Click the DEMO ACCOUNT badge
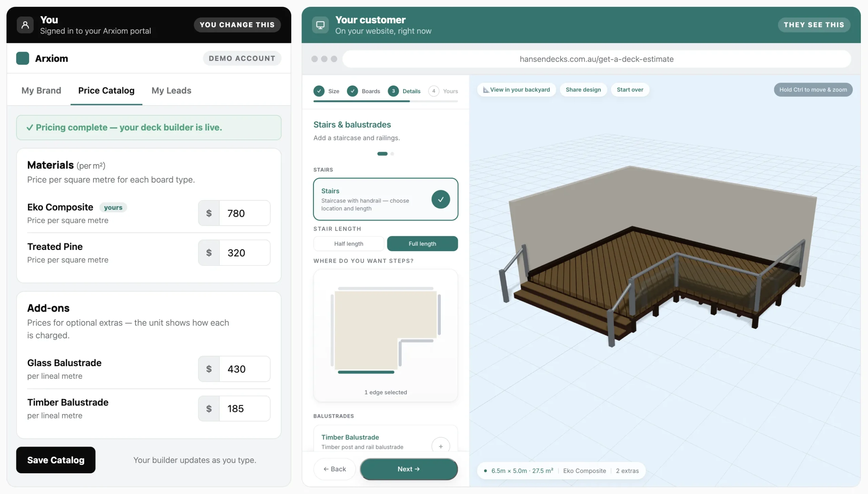868x494 pixels. [x=242, y=58]
